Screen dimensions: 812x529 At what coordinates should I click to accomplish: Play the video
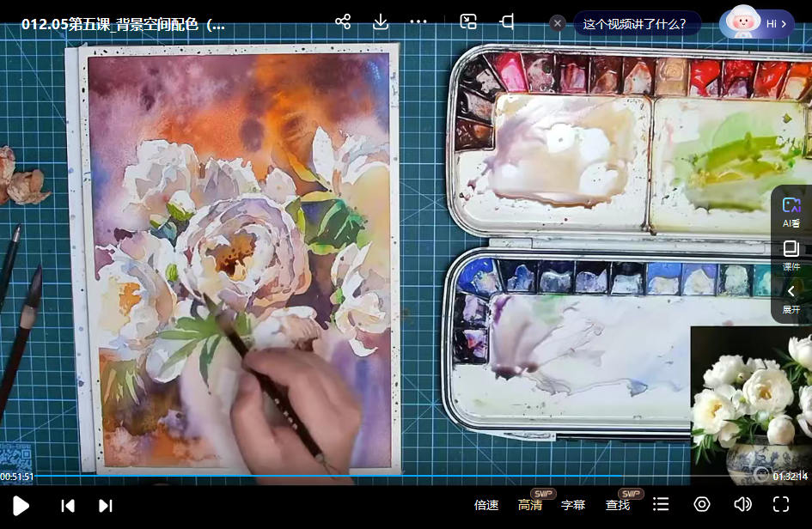coord(21,505)
